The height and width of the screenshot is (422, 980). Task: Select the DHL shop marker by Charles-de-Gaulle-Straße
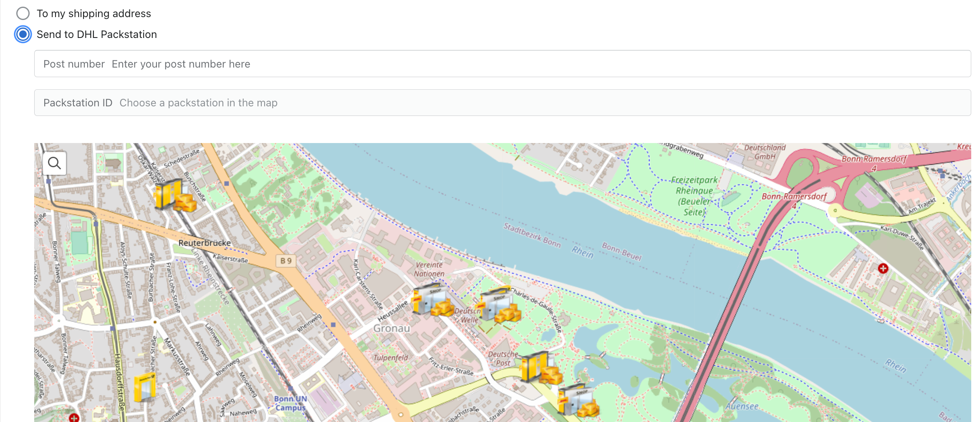click(x=499, y=305)
